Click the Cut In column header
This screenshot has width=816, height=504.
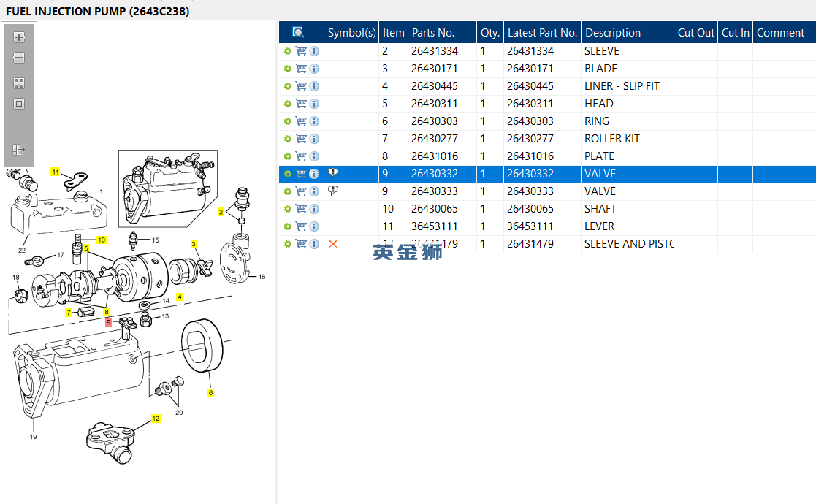736,32
